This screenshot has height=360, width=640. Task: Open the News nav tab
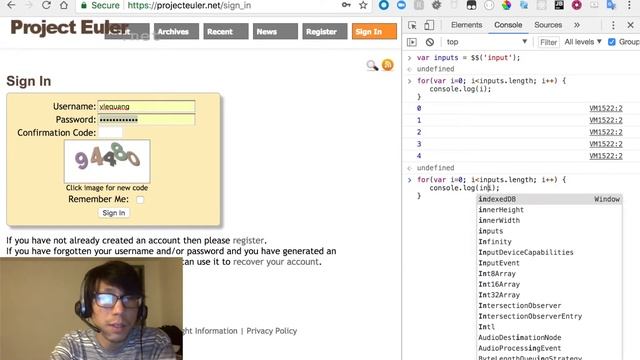click(x=275, y=31)
